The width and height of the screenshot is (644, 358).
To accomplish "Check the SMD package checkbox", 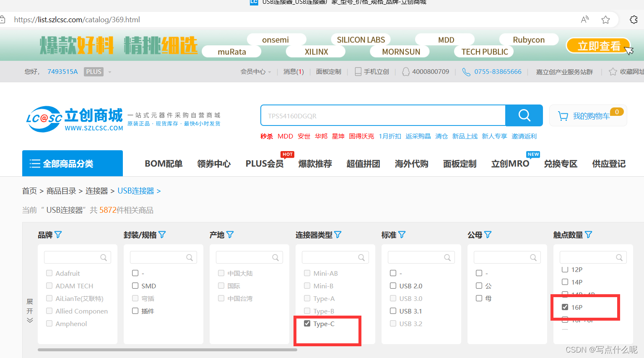I will (x=135, y=286).
